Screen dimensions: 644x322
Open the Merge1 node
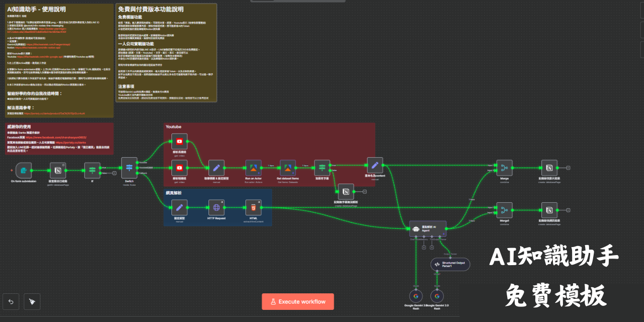click(504, 210)
